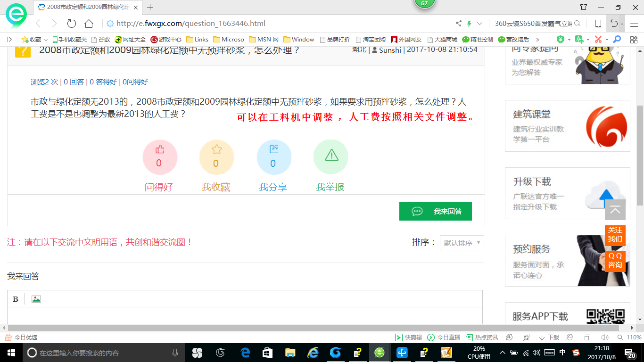
Task: Open the browser main menu icon
Action: click(634, 24)
